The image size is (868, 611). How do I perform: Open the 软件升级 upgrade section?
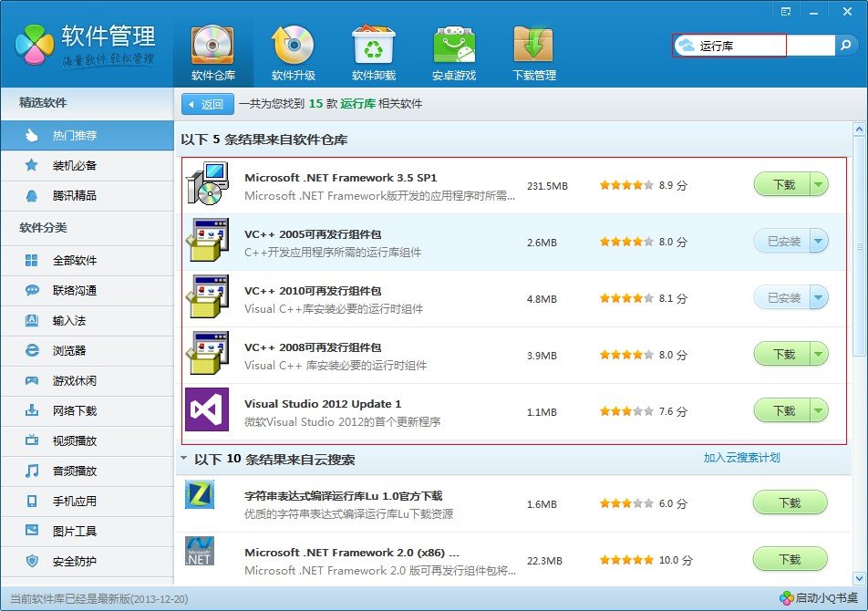pyautogui.click(x=293, y=53)
